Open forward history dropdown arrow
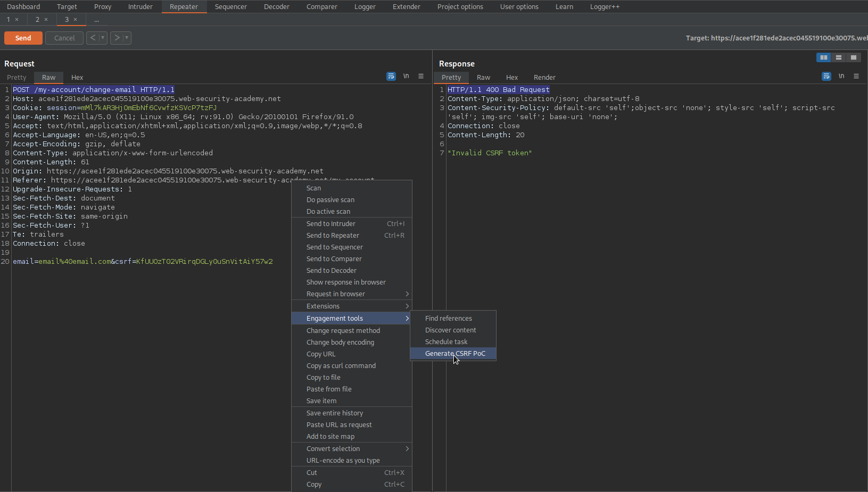The height and width of the screenshot is (492, 868). pos(127,38)
